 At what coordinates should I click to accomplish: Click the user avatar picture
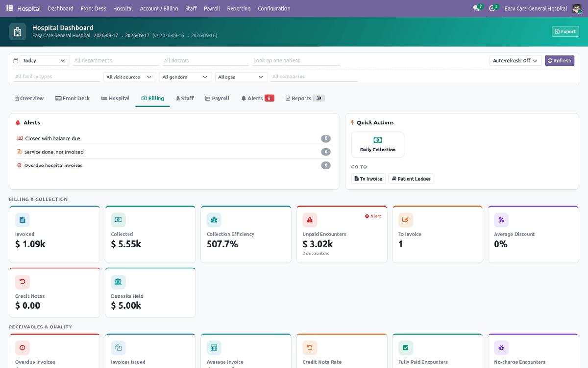click(577, 8)
